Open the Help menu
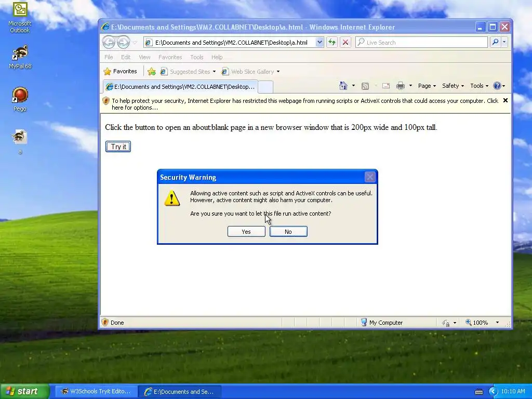This screenshot has height=399, width=532. (217, 57)
